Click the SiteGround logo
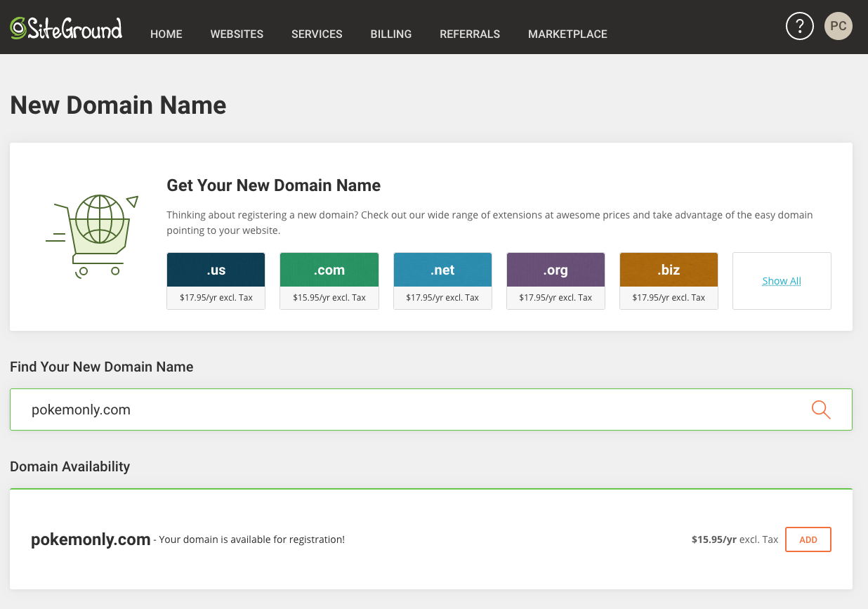Viewport: 868px width, 609px height. pos(66,28)
